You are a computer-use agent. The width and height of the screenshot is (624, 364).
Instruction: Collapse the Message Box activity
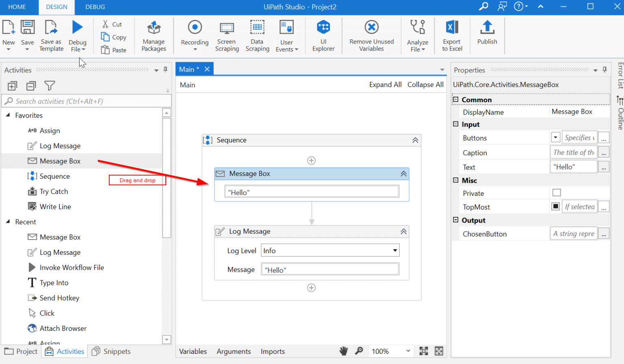403,174
